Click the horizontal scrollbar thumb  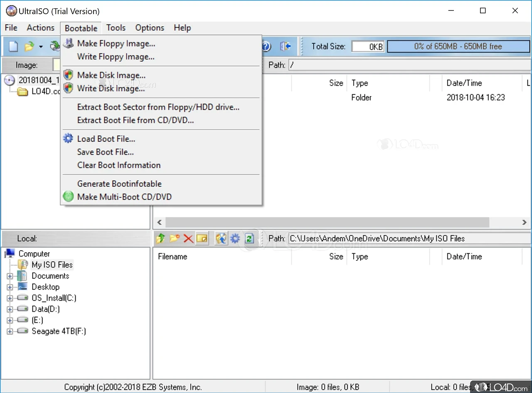pos(328,222)
